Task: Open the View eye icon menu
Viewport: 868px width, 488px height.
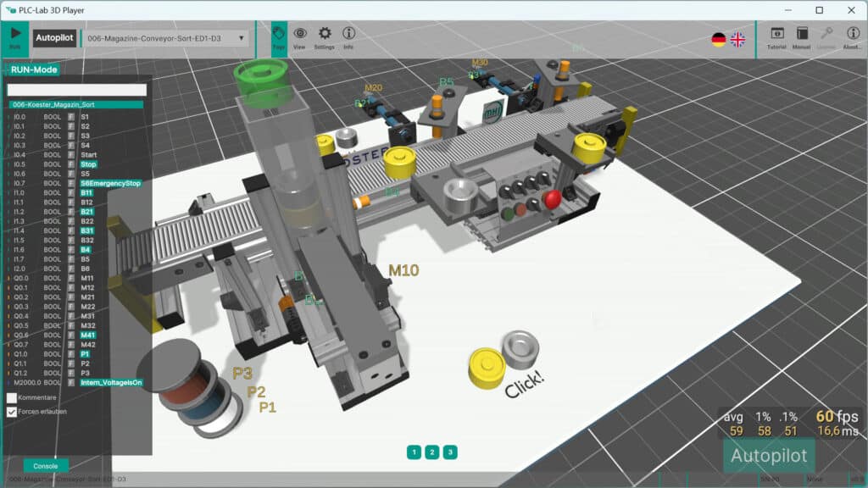Action: (299, 37)
